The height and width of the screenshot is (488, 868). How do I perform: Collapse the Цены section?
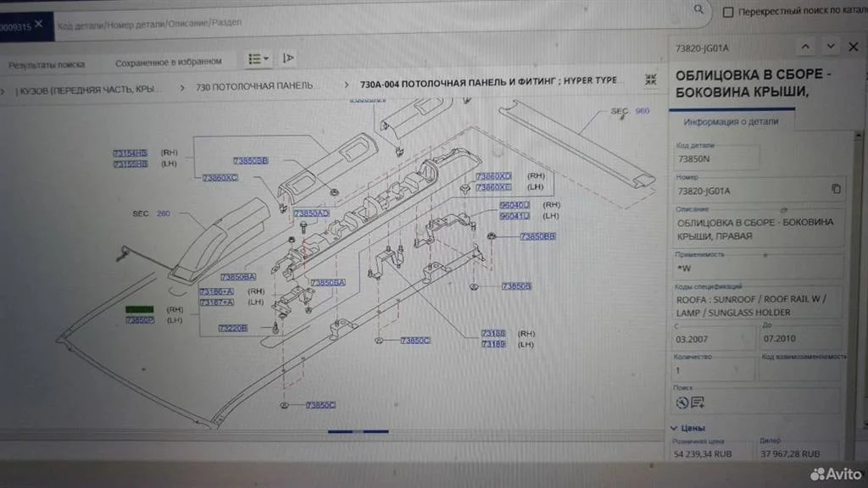pyautogui.click(x=675, y=428)
